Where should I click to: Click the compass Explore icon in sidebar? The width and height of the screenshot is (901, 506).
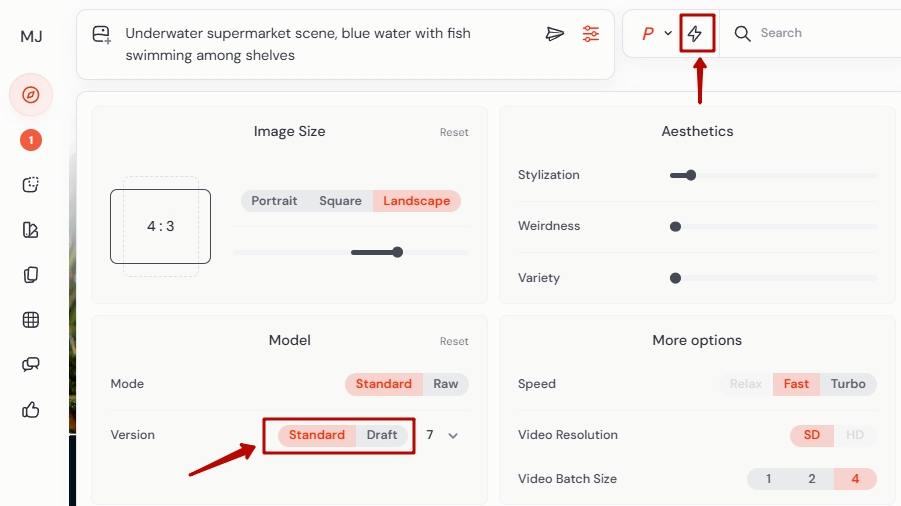coord(31,95)
